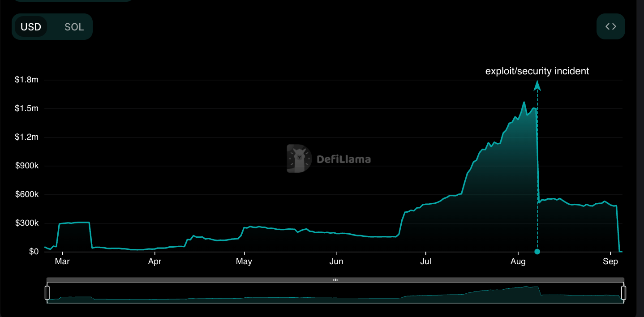This screenshot has height=317, width=644.
Task: Toggle the currency switcher pill
Action: [x=52, y=26]
